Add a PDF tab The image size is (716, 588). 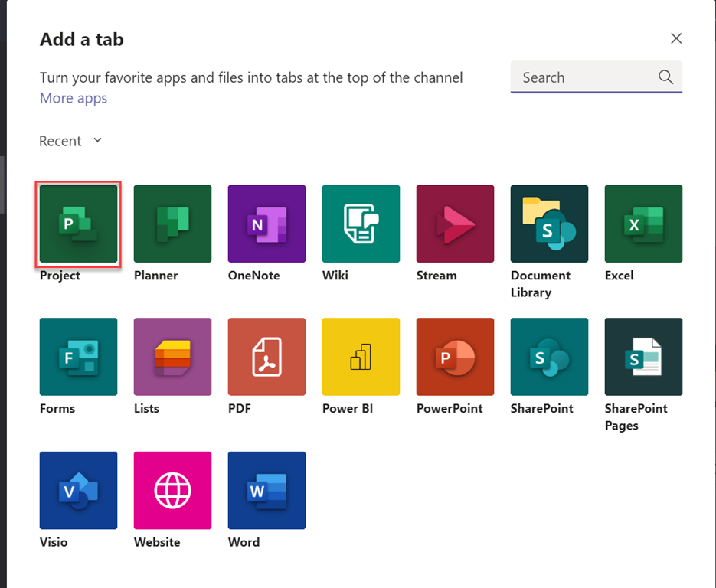(266, 357)
